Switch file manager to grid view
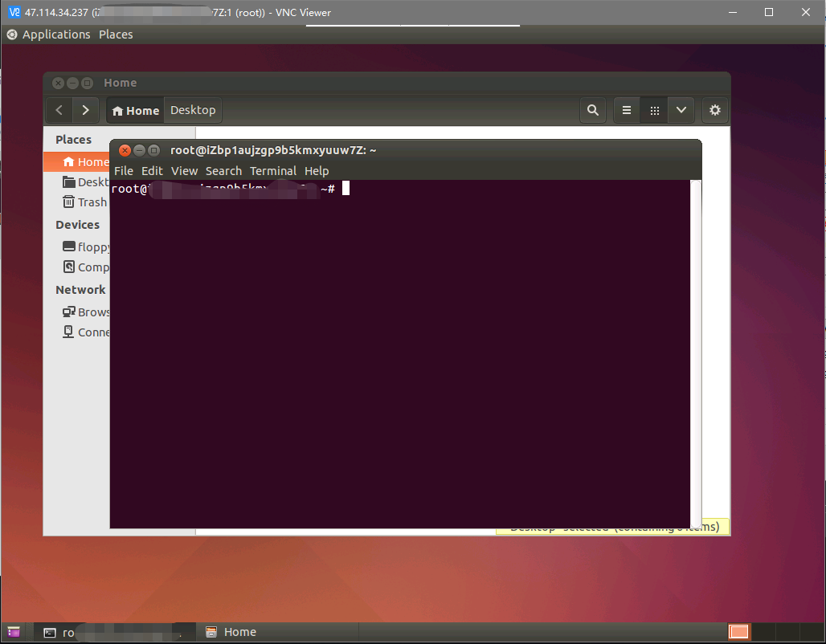This screenshot has height=644, width=826. 654,110
